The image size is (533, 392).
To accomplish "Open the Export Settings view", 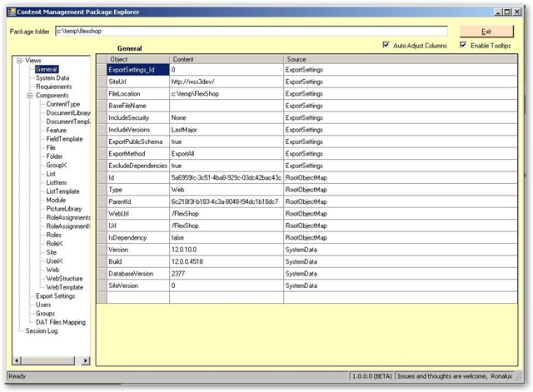I will 56,295.
